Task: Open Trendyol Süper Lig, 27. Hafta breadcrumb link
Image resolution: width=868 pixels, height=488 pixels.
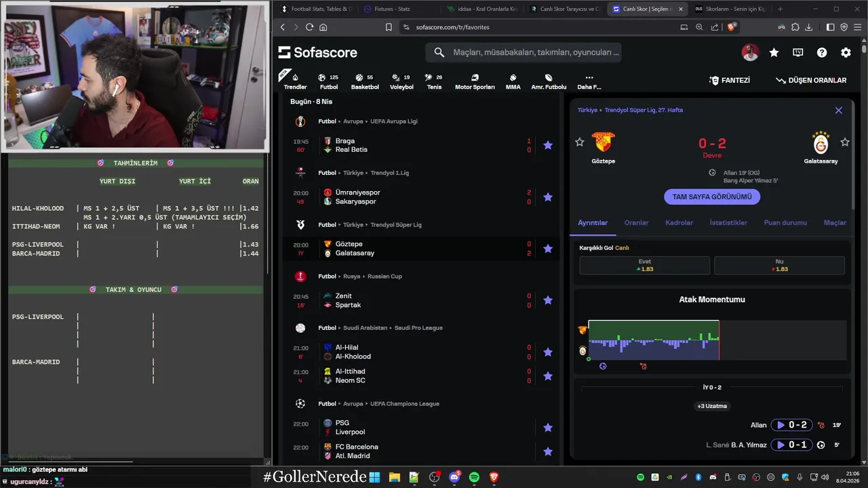Action: (x=644, y=110)
